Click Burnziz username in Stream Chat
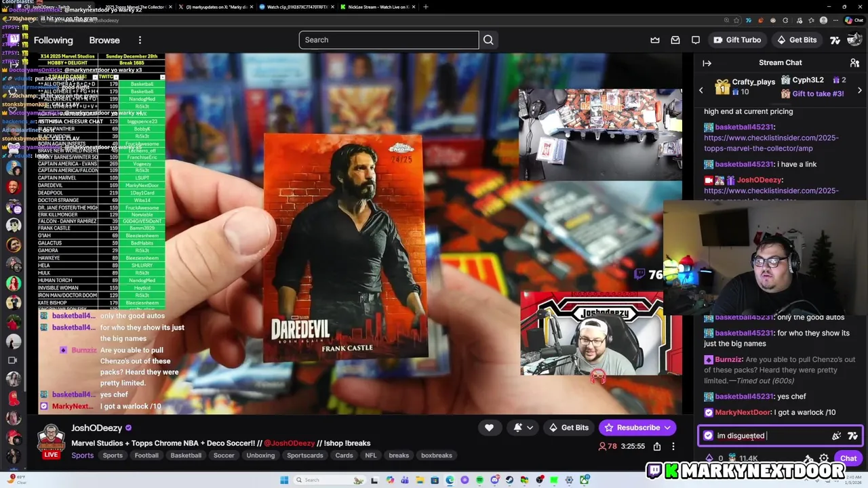Image resolution: width=868 pixels, height=488 pixels. (x=729, y=359)
